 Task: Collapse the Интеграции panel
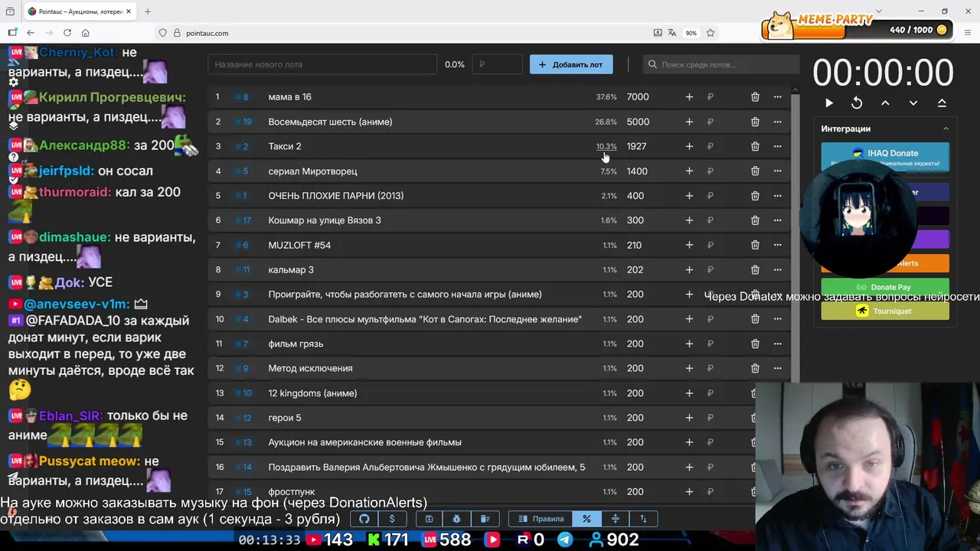click(946, 129)
